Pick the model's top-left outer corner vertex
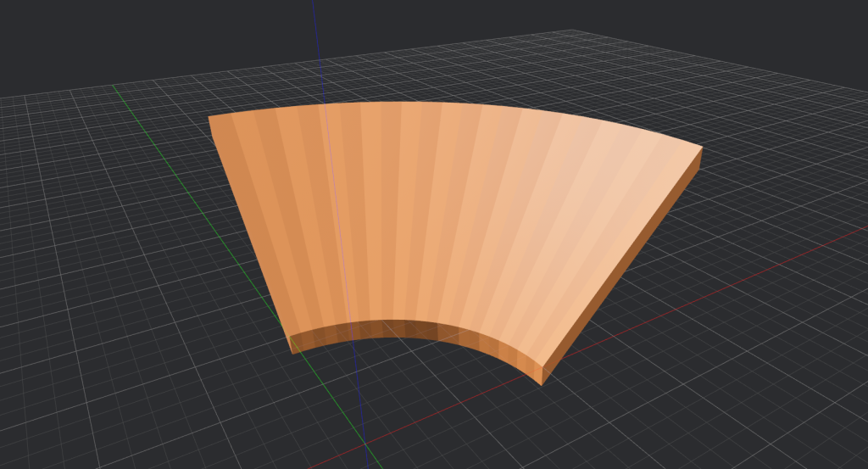This screenshot has width=868, height=469. 209,117
